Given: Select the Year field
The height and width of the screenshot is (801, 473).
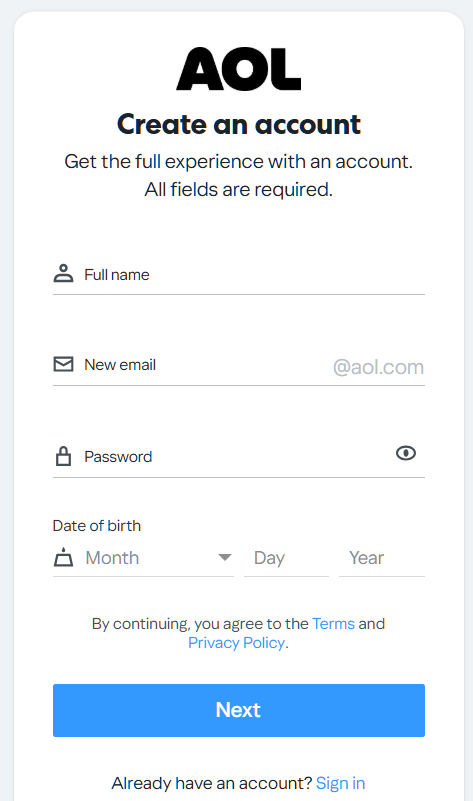Looking at the screenshot, I should pos(382,558).
